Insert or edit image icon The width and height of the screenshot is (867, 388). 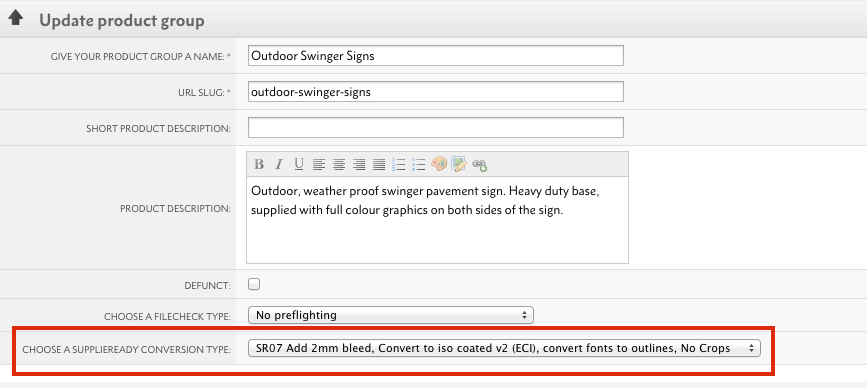tap(459, 164)
